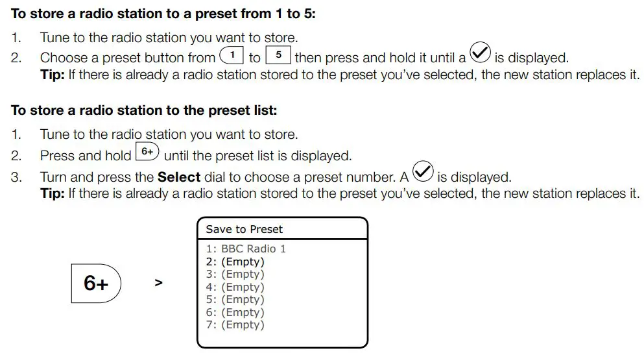Select preset 1: BBC Radio 1

click(x=246, y=249)
